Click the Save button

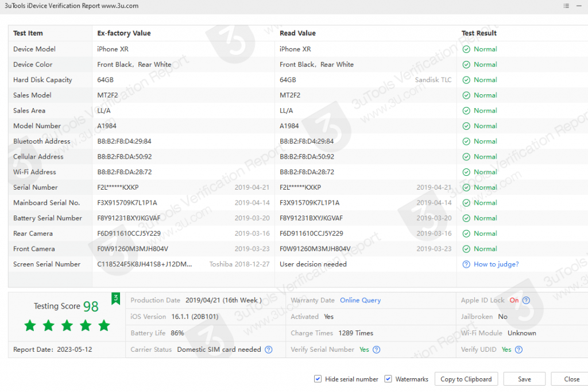(x=524, y=379)
